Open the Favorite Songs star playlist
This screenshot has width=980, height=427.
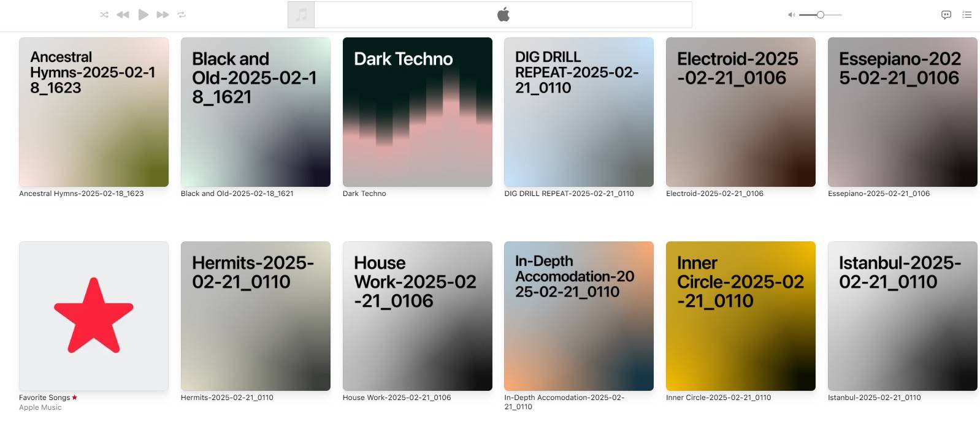point(94,316)
